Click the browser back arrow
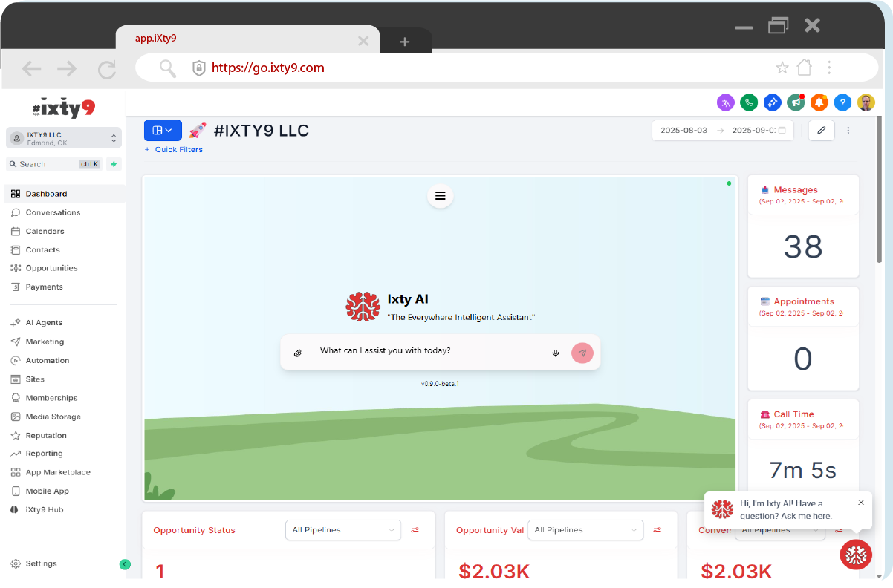Image resolution: width=893 pixels, height=588 pixels. point(31,69)
